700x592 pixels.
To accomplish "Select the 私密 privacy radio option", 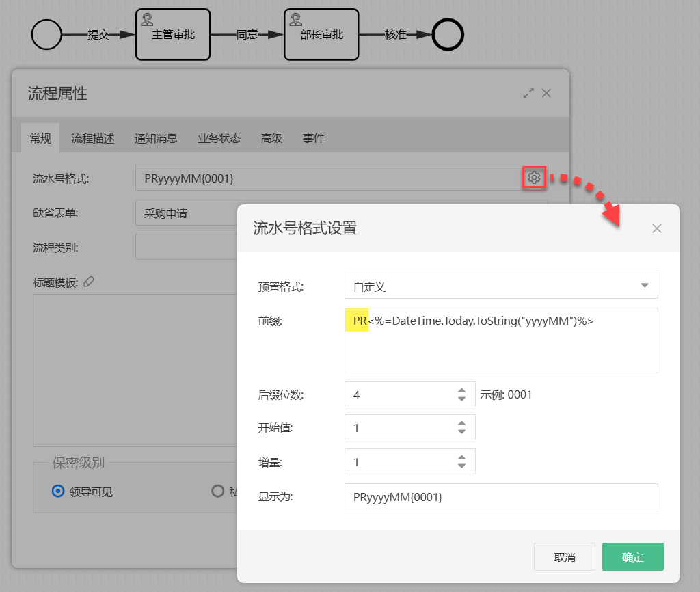I will [216, 491].
